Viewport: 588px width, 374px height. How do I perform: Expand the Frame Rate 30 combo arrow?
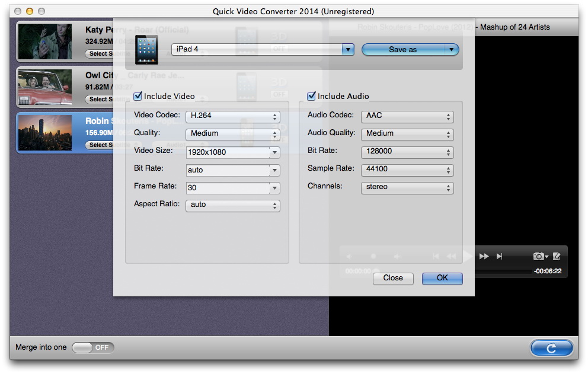click(x=275, y=188)
